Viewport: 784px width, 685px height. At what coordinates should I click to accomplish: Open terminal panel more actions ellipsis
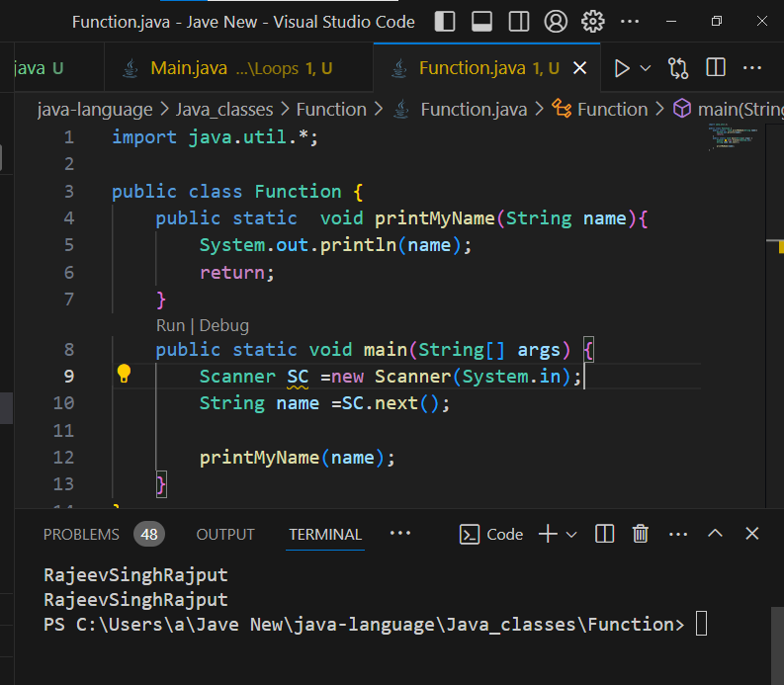(x=678, y=535)
